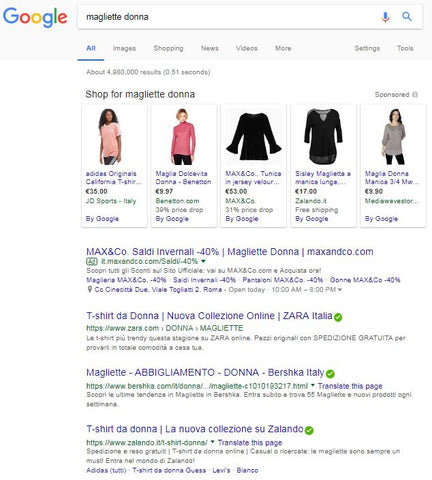The height and width of the screenshot is (480, 432).
Task: Open Maglia Donna Manica 3/4 title link
Action: coord(392,178)
